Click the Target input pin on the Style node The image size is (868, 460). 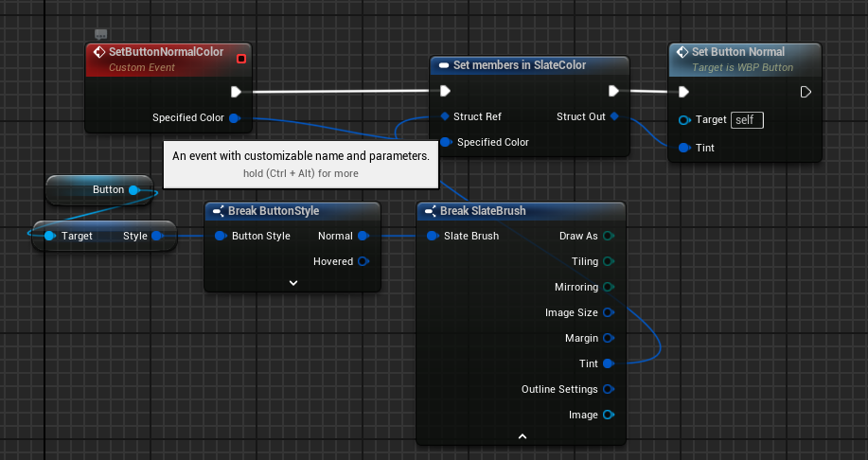(50, 236)
